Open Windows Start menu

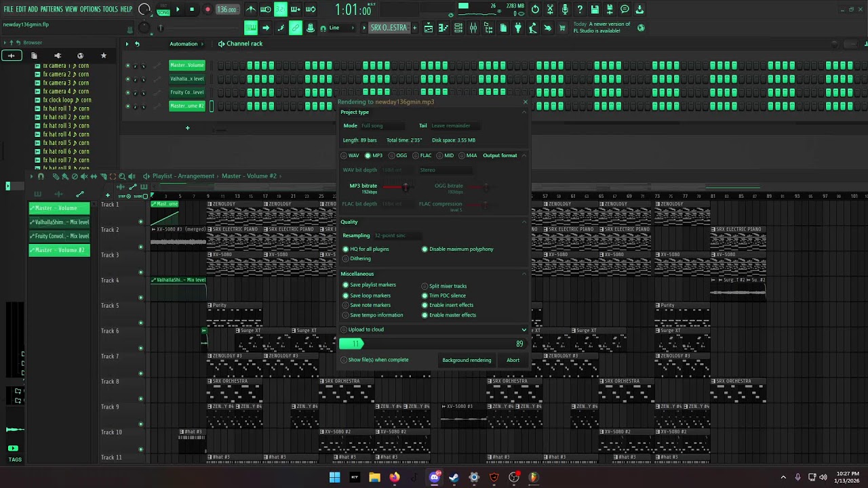[334, 477]
